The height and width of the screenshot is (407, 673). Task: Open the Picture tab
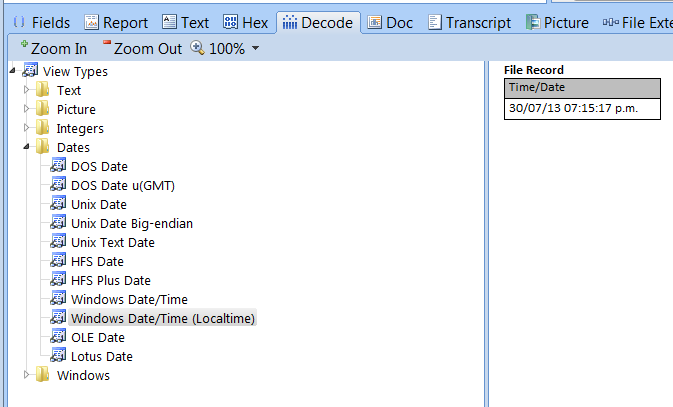click(558, 23)
